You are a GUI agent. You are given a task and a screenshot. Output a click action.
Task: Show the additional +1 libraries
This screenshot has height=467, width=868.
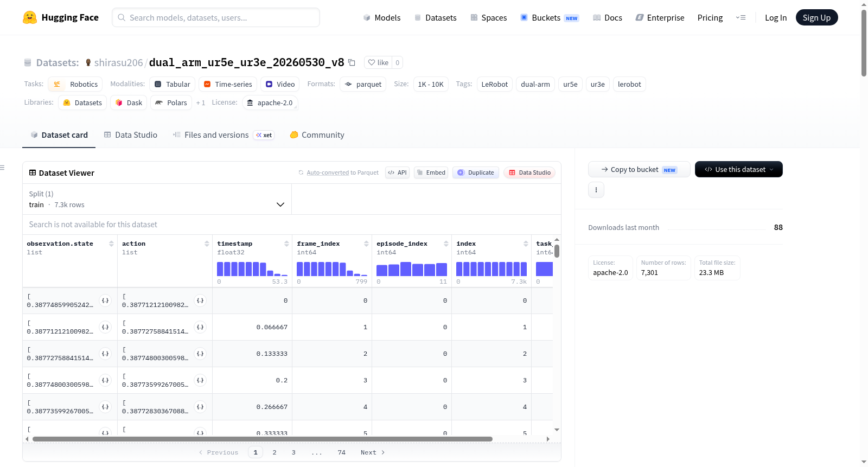coord(201,103)
